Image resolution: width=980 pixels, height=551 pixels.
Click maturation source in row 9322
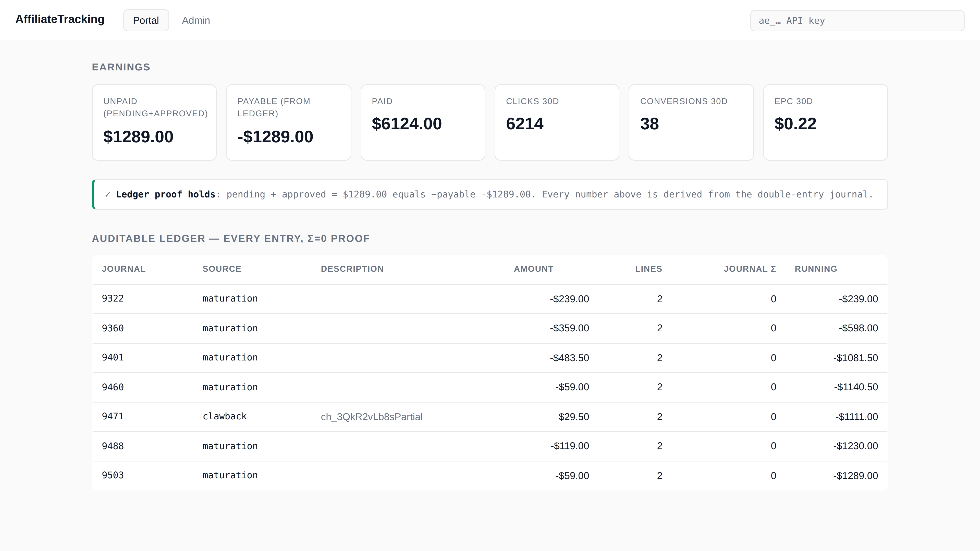(230, 298)
